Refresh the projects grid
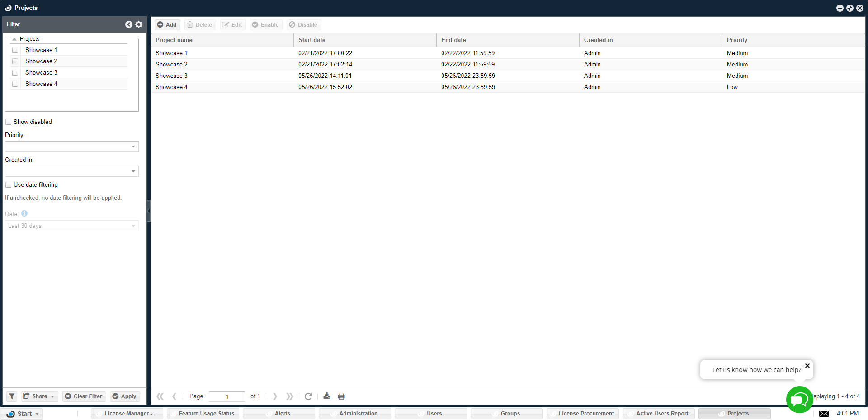Screen dimensions: 868x420 pos(308,396)
